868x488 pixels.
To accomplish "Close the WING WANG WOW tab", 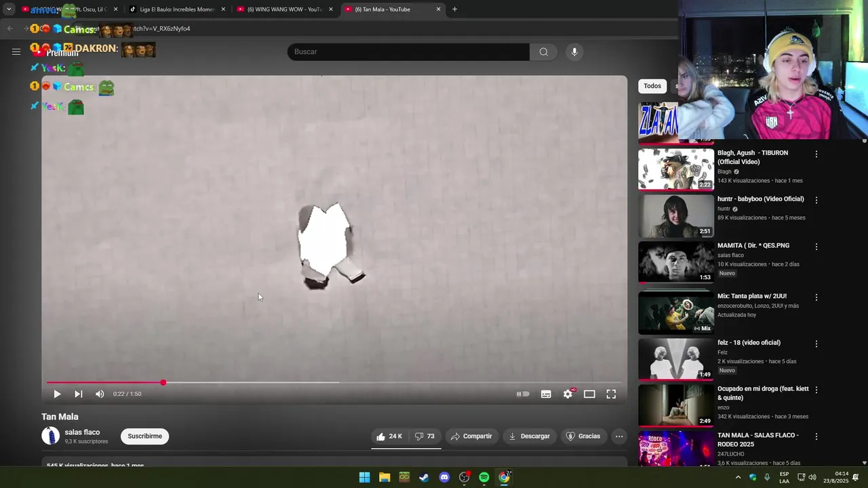I will (330, 9).
